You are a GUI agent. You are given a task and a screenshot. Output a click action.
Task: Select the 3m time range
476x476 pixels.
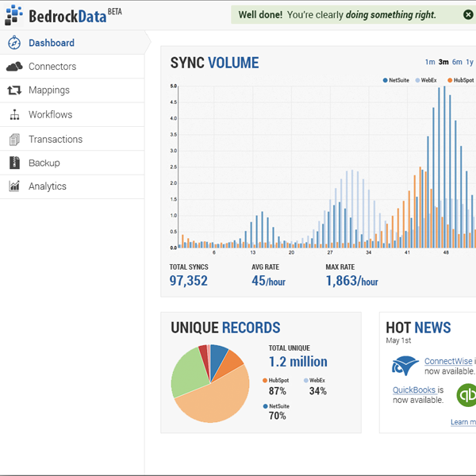(x=443, y=62)
